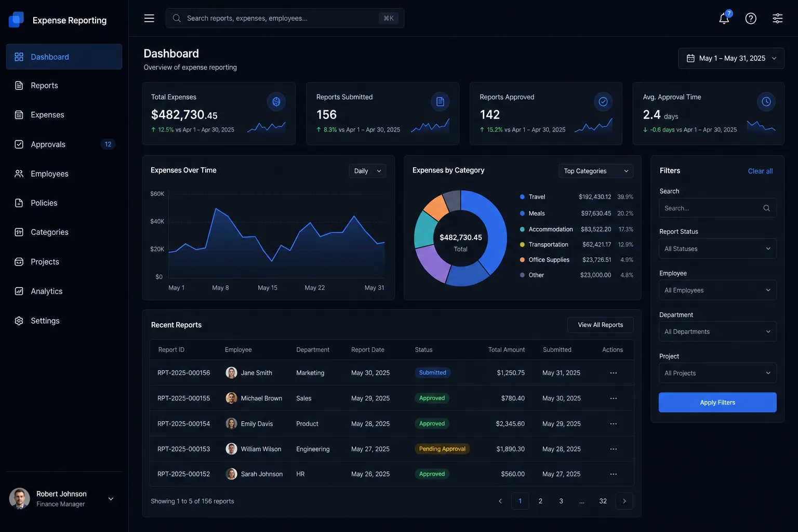Open the All Statuses dropdown
The width and height of the screenshot is (798, 532).
717,248
